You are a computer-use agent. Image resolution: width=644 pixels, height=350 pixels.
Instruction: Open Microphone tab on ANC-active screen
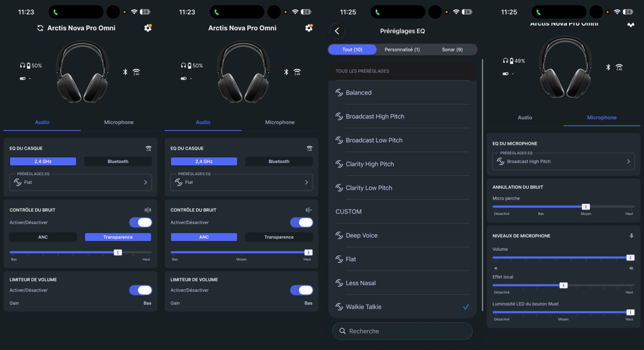tap(280, 122)
